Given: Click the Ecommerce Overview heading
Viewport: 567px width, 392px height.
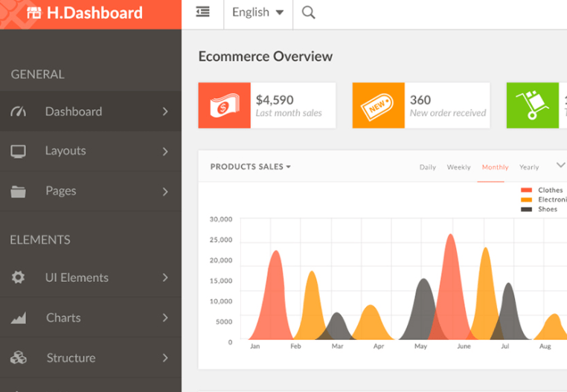Looking at the screenshot, I should [266, 57].
